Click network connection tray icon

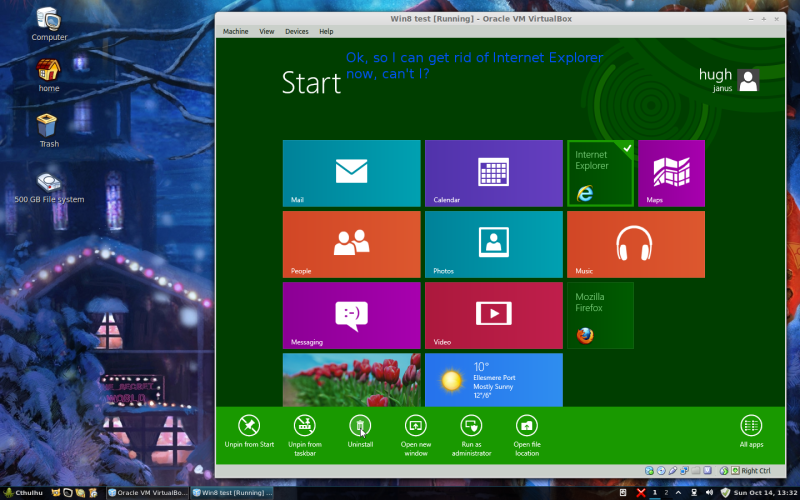[x=694, y=492]
